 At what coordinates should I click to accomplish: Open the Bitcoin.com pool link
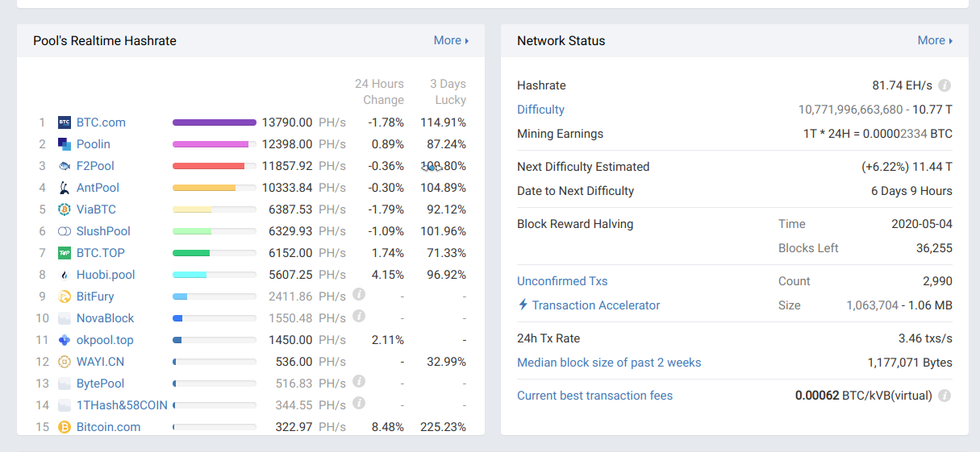point(109,427)
